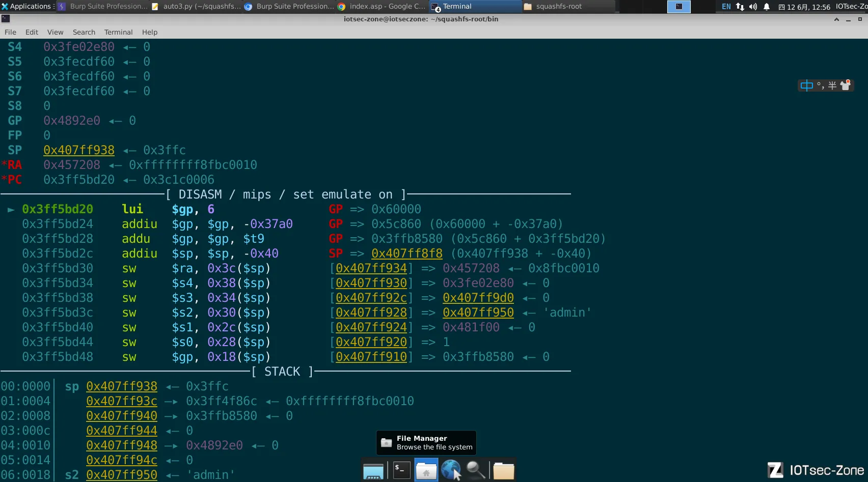Click stack address 0x407ff944
This screenshot has width=868, height=482.
click(x=122, y=431)
